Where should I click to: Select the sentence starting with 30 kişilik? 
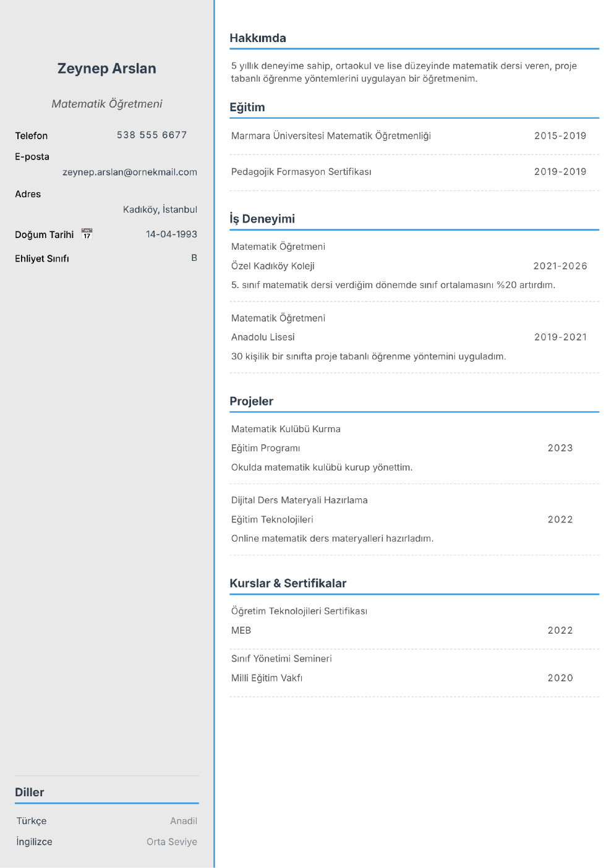(x=369, y=357)
